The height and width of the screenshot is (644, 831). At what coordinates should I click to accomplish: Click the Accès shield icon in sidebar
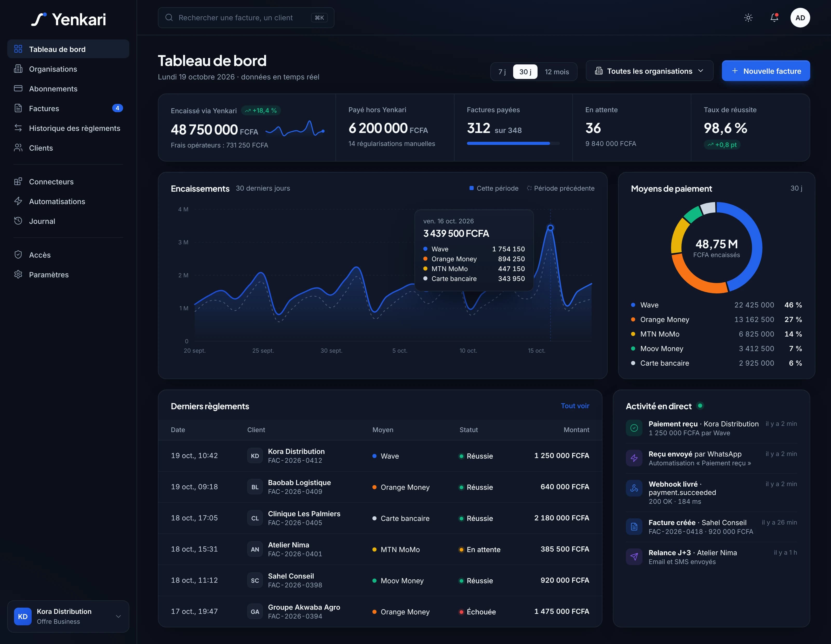point(18,255)
